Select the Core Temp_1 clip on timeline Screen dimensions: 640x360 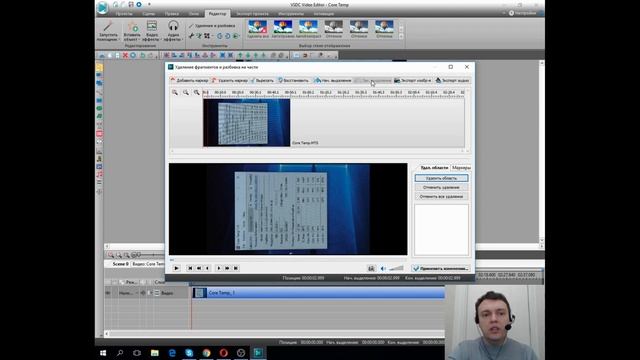click(x=318, y=293)
